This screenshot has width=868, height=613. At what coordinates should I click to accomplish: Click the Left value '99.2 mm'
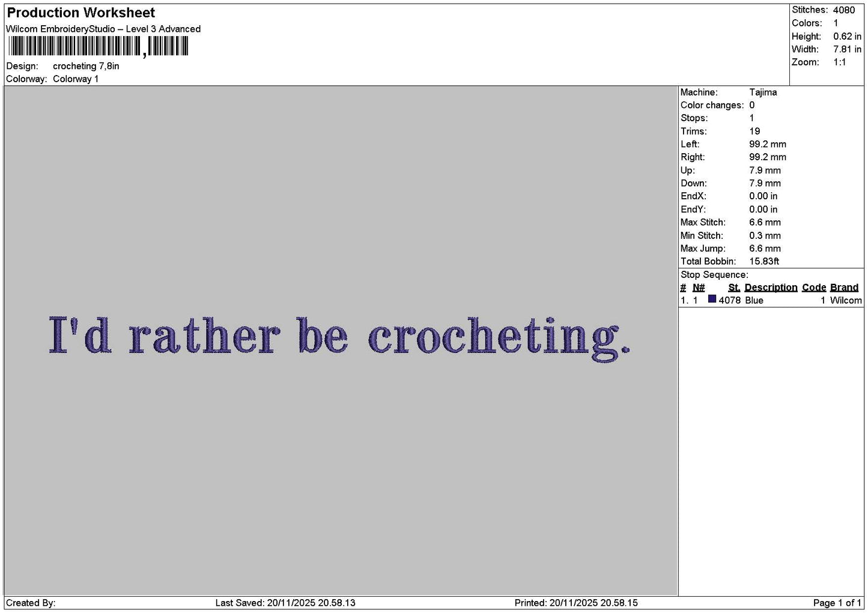[x=768, y=144]
